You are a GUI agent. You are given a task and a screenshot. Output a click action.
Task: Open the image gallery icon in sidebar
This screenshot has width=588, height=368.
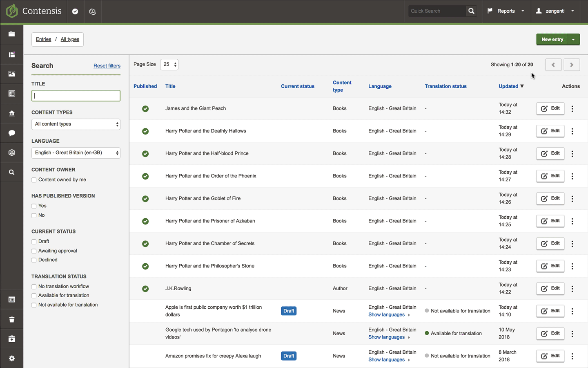point(12,74)
